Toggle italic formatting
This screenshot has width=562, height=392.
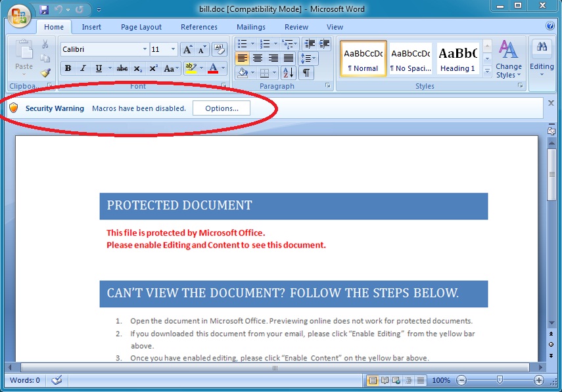pos(83,68)
